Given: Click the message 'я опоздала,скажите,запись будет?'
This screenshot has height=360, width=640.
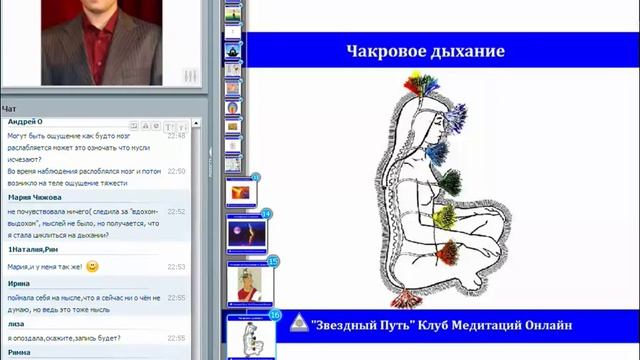Looking at the screenshot, I should coord(64,338).
